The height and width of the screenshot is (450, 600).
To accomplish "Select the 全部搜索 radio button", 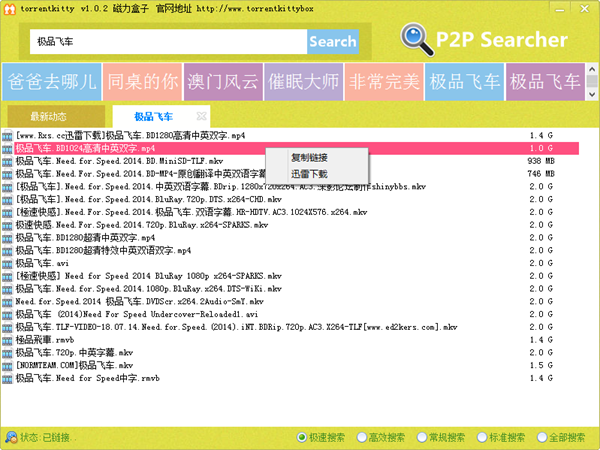I will (x=542, y=437).
